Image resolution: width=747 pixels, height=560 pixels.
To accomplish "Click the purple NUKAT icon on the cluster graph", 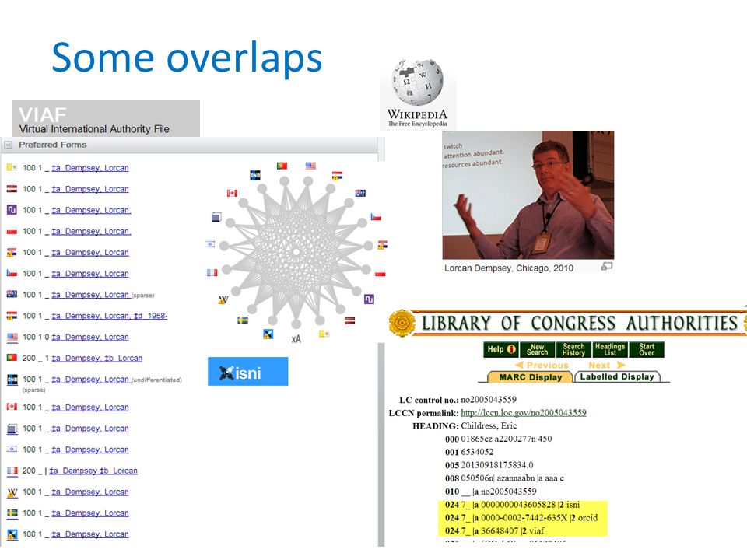I will pos(369,299).
